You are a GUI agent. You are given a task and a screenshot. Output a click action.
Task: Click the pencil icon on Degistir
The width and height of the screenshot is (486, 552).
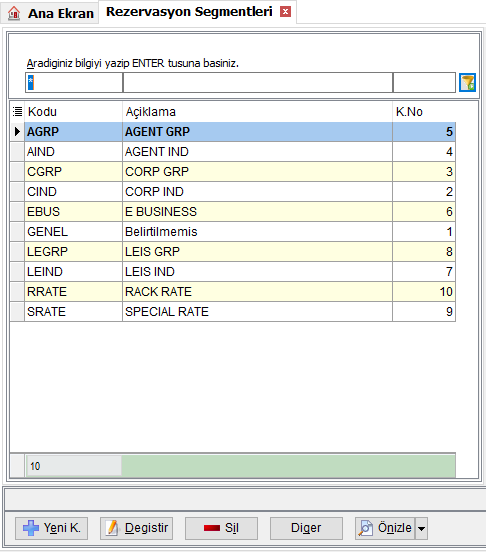coord(113,528)
